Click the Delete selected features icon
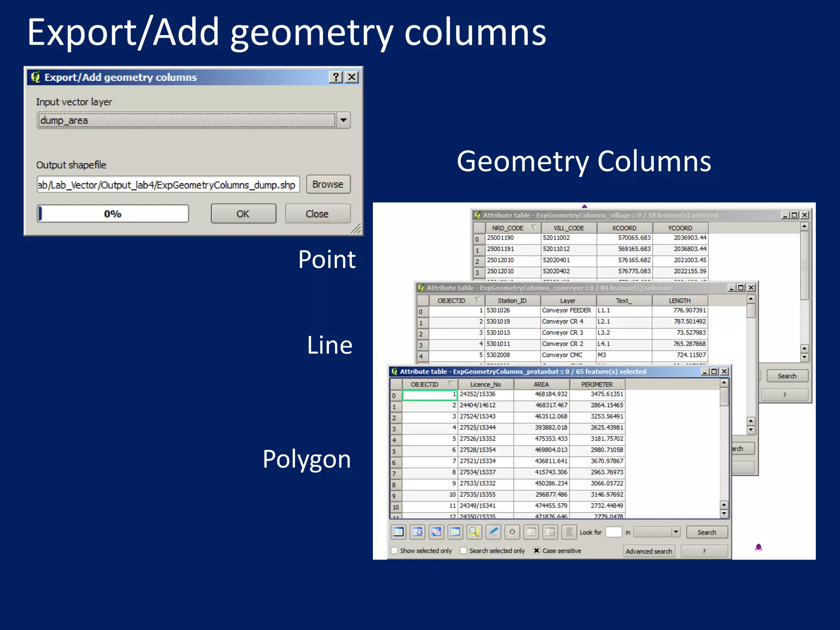Viewport: 840px width, 630px height. coord(512,532)
